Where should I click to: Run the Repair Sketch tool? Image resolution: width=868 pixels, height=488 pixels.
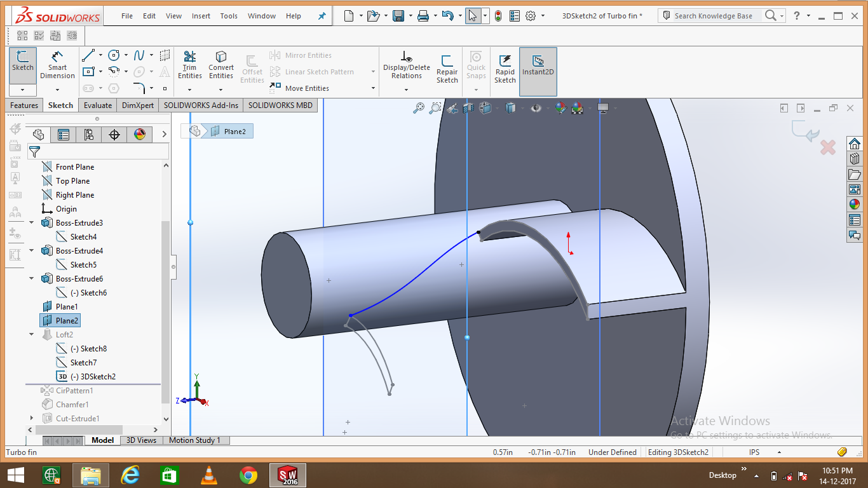[447, 64]
